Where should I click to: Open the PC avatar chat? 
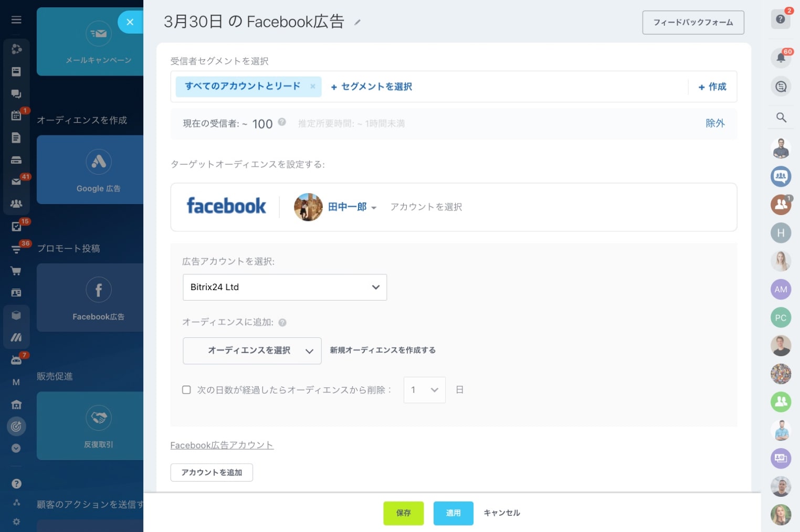(x=781, y=318)
